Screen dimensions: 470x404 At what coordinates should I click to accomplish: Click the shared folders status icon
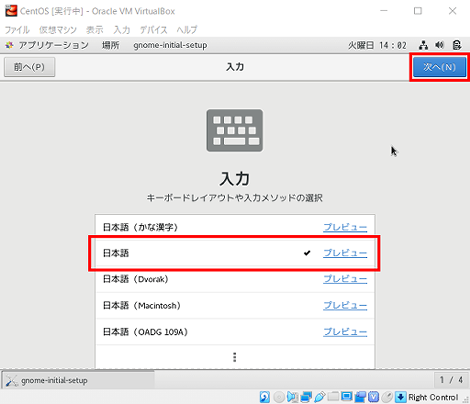(333, 396)
